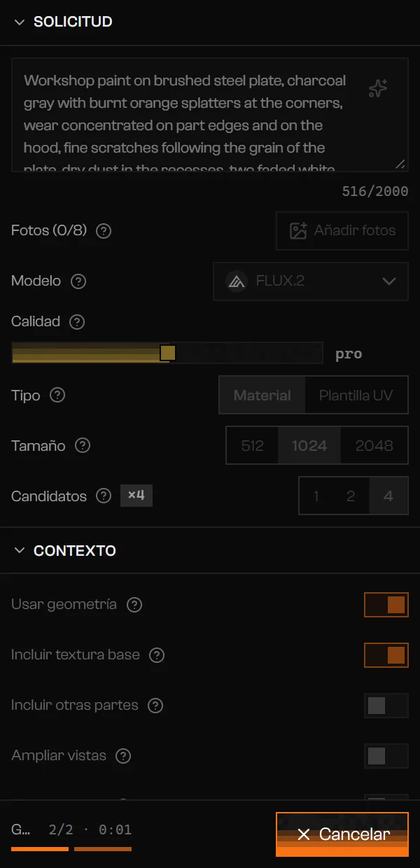
Task: Select the Plantilla UV type tab
Action: click(356, 395)
